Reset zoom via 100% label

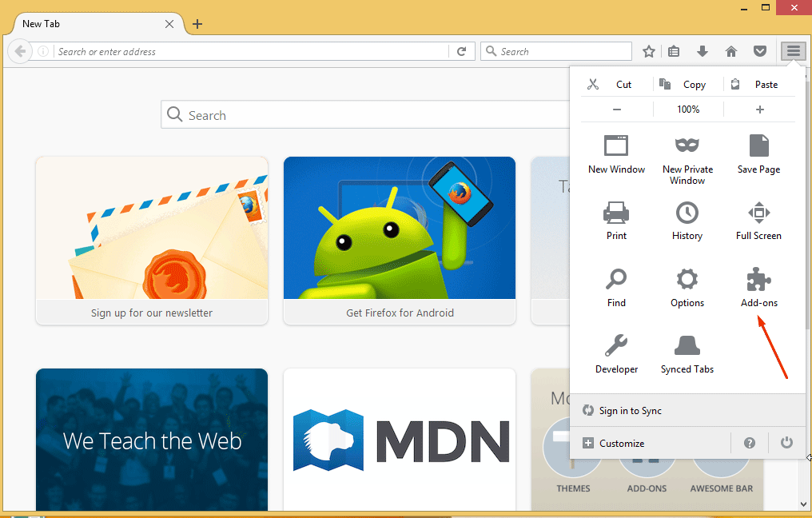pyautogui.click(x=688, y=110)
